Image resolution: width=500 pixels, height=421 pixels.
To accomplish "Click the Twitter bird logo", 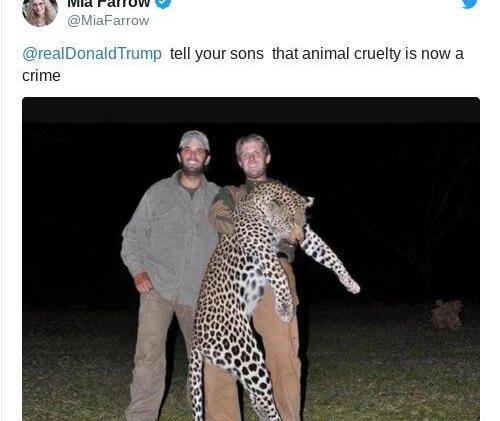I will click(x=470, y=3).
